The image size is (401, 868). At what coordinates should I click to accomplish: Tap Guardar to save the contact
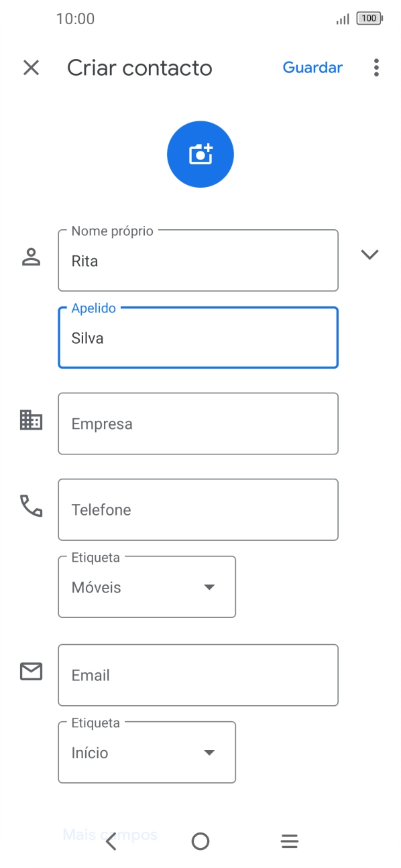312,68
